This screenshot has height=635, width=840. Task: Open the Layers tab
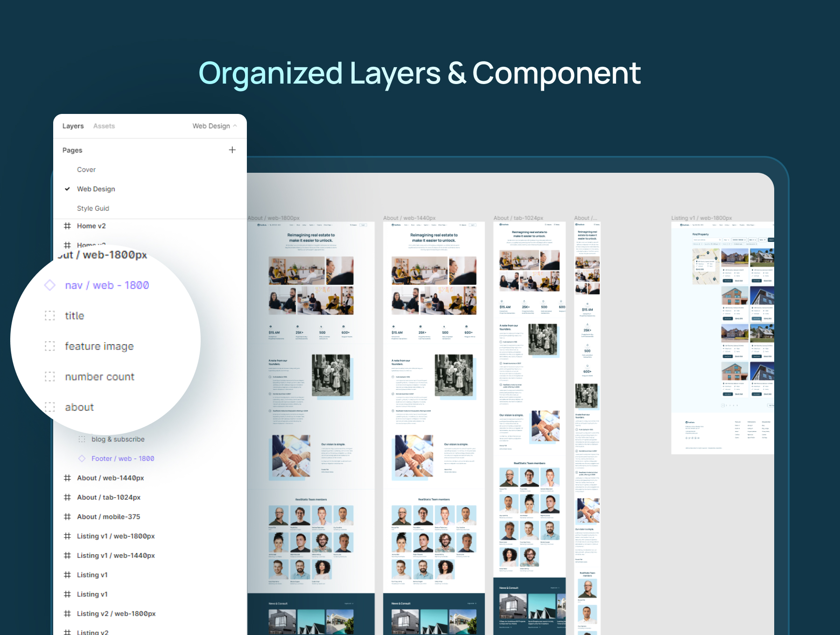tap(73, 126)
